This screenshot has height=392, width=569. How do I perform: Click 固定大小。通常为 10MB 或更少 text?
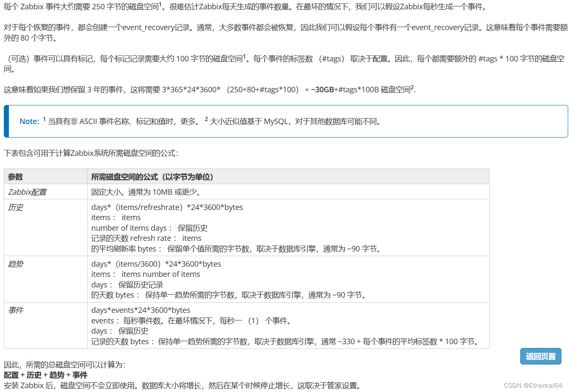click(x=146, y=192)
